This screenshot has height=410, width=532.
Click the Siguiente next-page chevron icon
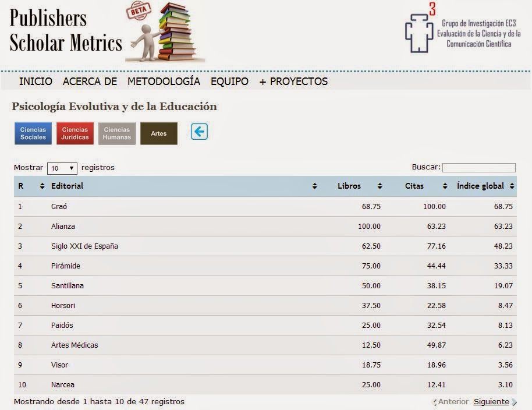pyautogui.click(x=515, y=402)
